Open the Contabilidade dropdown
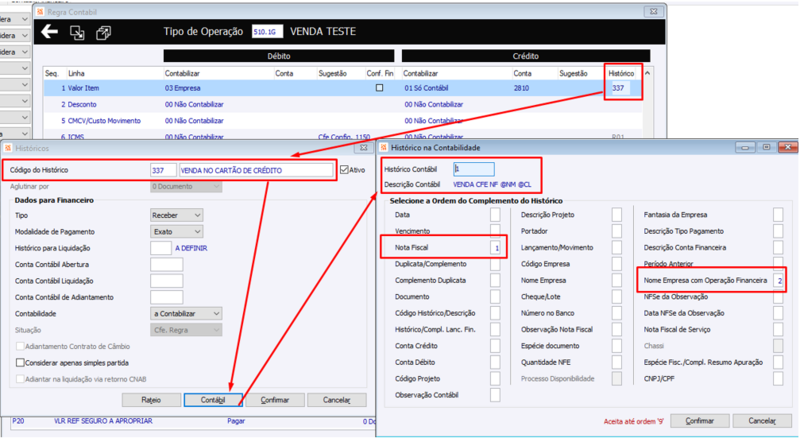Viewport: 800px width, 438px height. coord(186,313)
